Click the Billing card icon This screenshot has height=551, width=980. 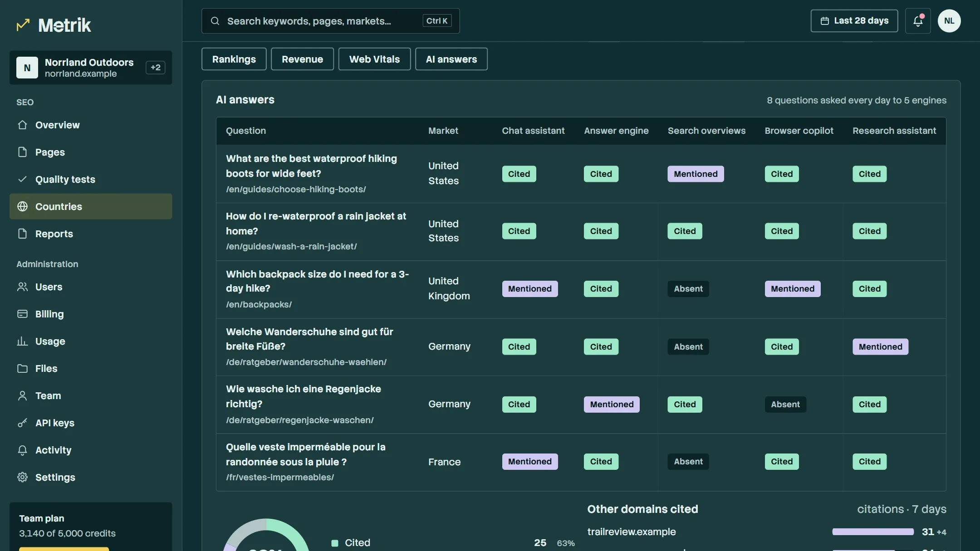[x=22, y=314]
